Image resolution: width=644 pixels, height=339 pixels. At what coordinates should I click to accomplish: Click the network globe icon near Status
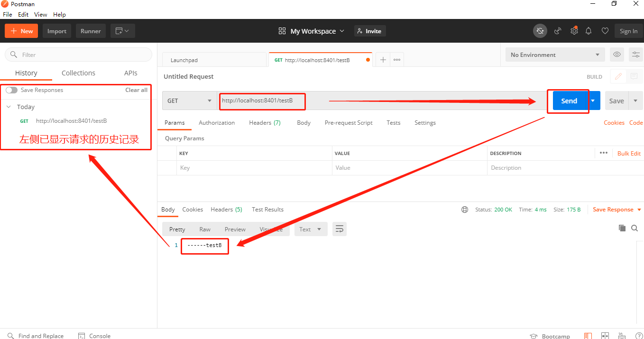pos(465,210)
